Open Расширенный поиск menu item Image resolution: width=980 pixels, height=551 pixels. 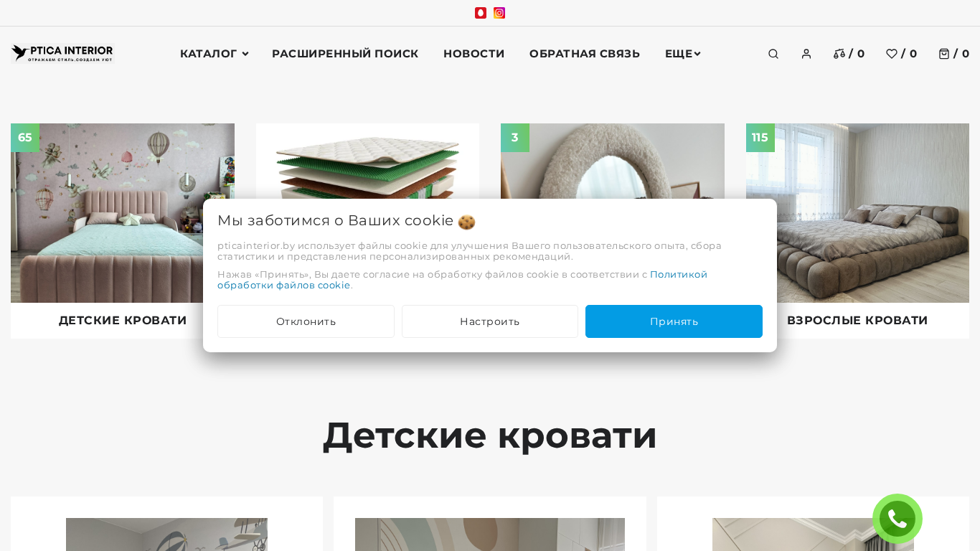(345, 54)
